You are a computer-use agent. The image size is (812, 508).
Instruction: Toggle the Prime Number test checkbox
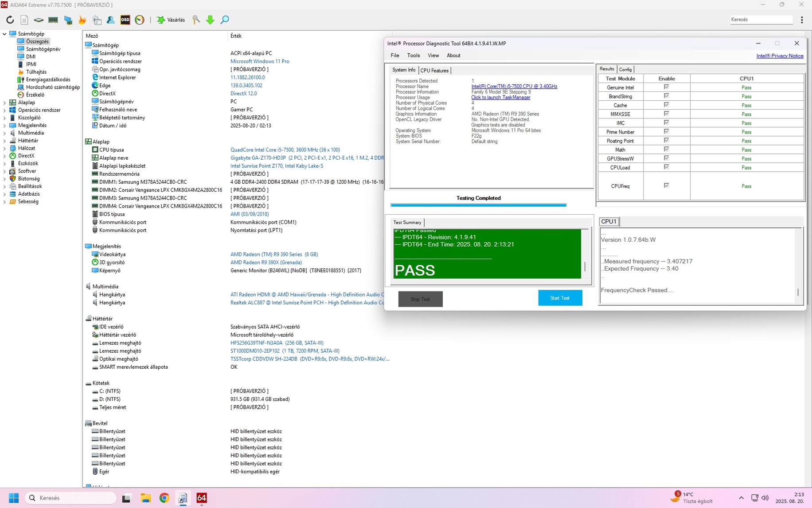tap(666, 131)
